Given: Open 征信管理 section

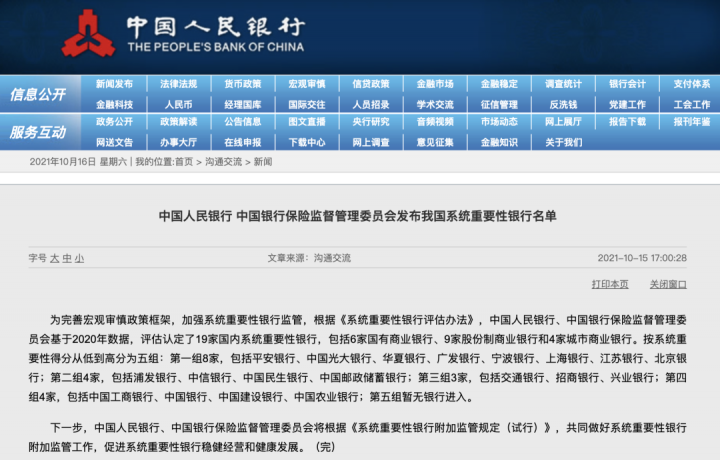Looking at the screenshot, I should (x=499, y=105).
